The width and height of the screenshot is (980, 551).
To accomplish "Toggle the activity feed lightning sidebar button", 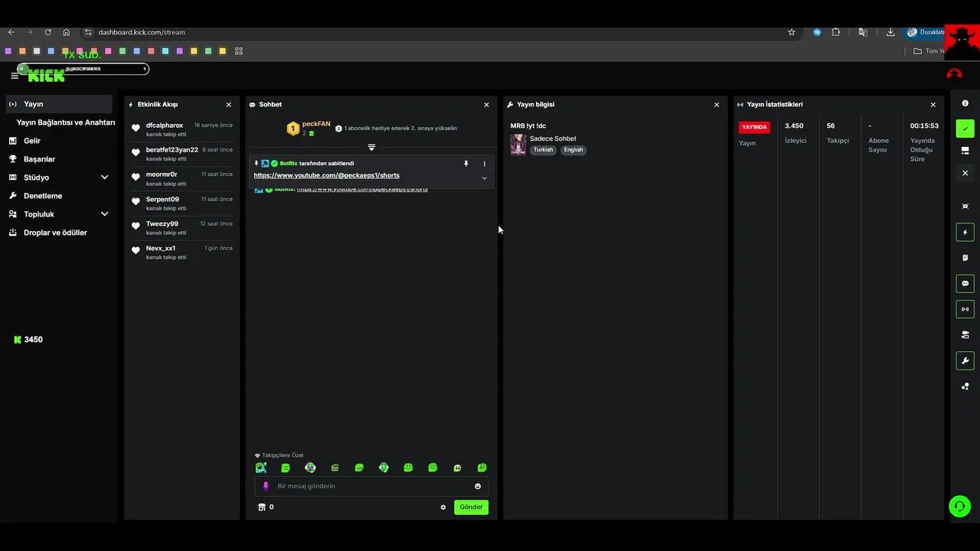I will [x=965, y=232].
